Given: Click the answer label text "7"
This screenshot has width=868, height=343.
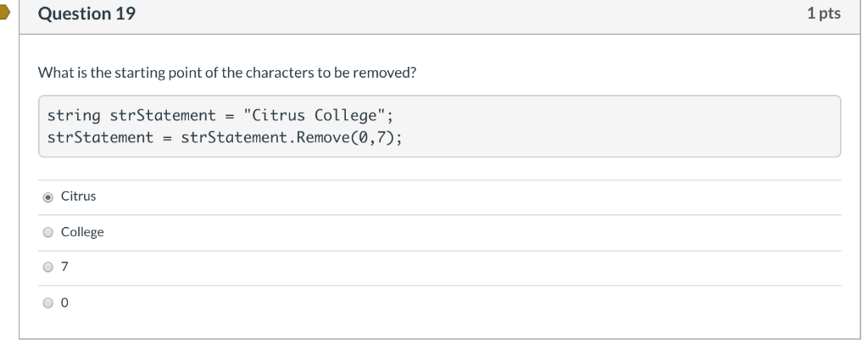Looking at the screenshot, I should pyautogui.click(x=64, y=267).
